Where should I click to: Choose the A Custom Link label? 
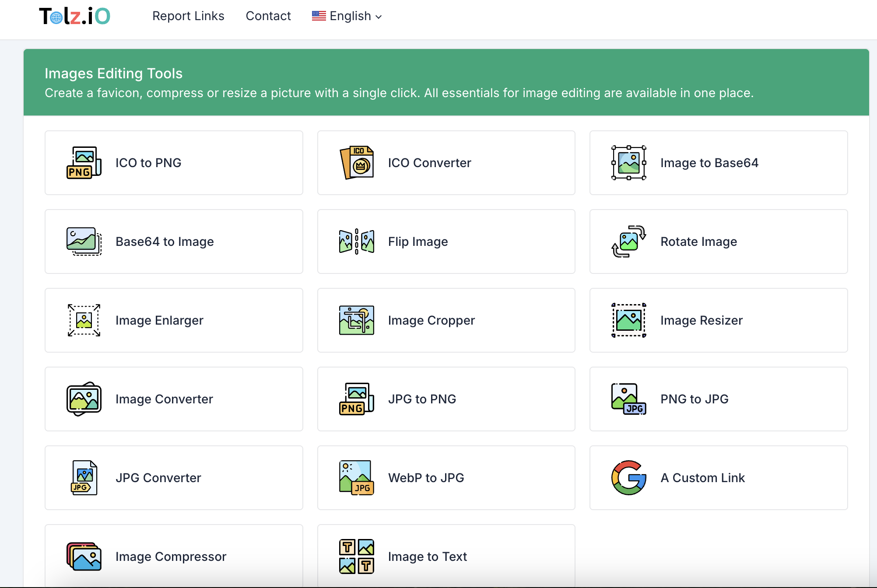point(703,478)
